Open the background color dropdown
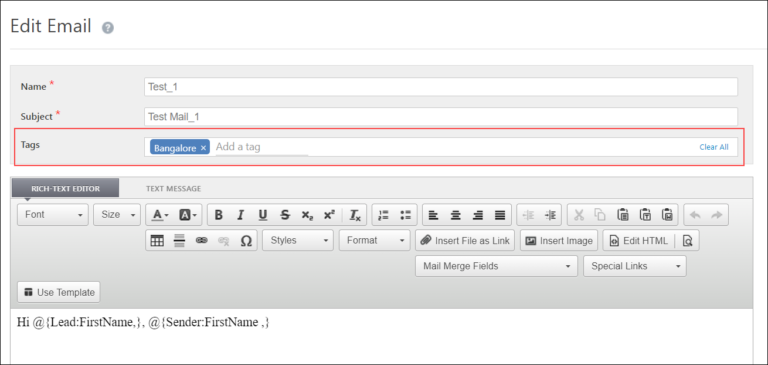This screenshot has width=768, height=365. coord(188,215)
